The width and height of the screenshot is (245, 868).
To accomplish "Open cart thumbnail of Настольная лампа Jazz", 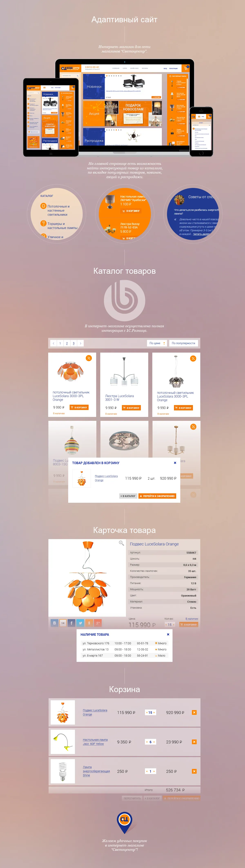I will (63, 742).
